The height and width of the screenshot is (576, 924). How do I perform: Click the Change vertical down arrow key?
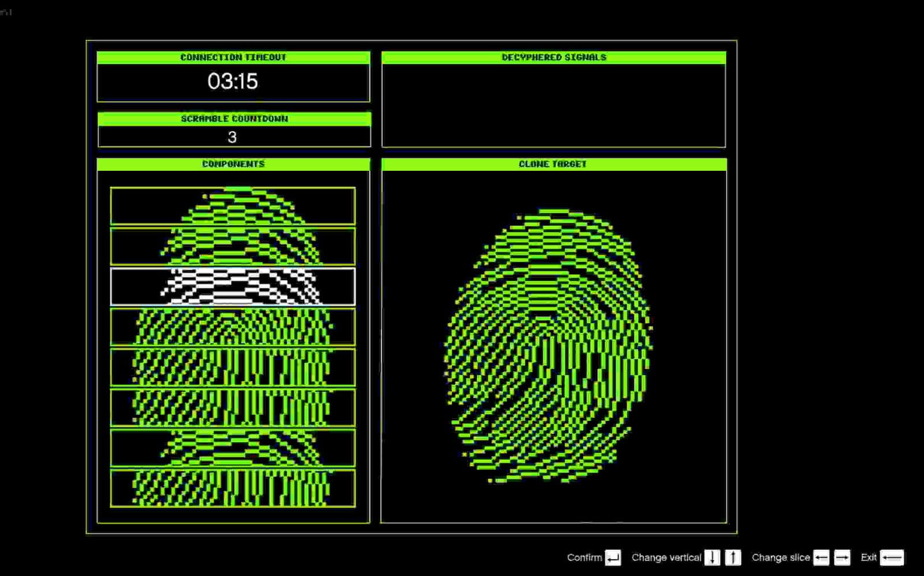[712, 558]
